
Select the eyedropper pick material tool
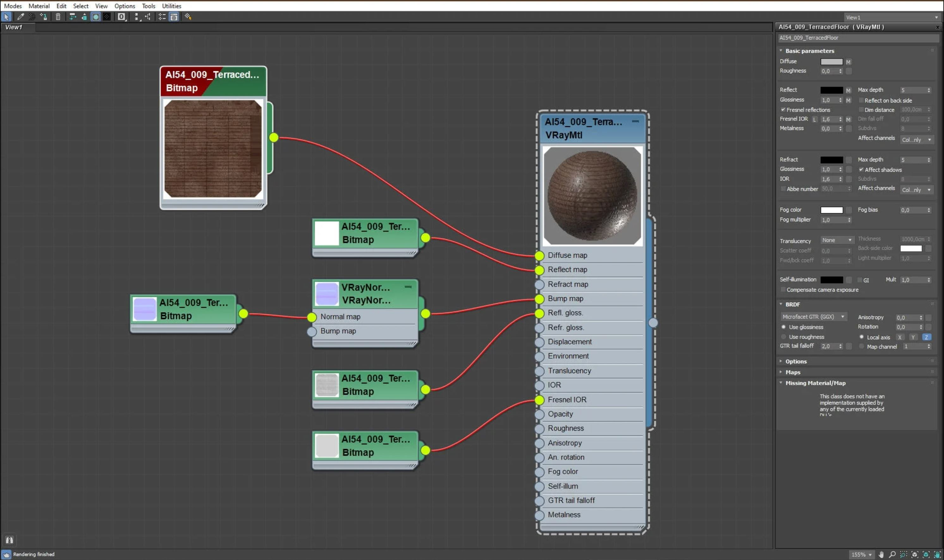click(x=20, y=17)
